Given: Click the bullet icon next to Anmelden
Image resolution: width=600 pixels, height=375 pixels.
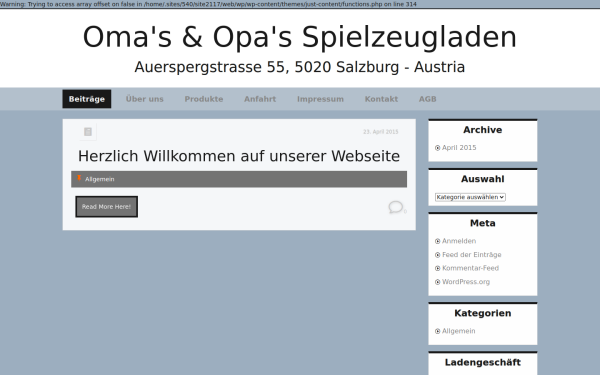Looking at the screenshot, I should 437,241.
